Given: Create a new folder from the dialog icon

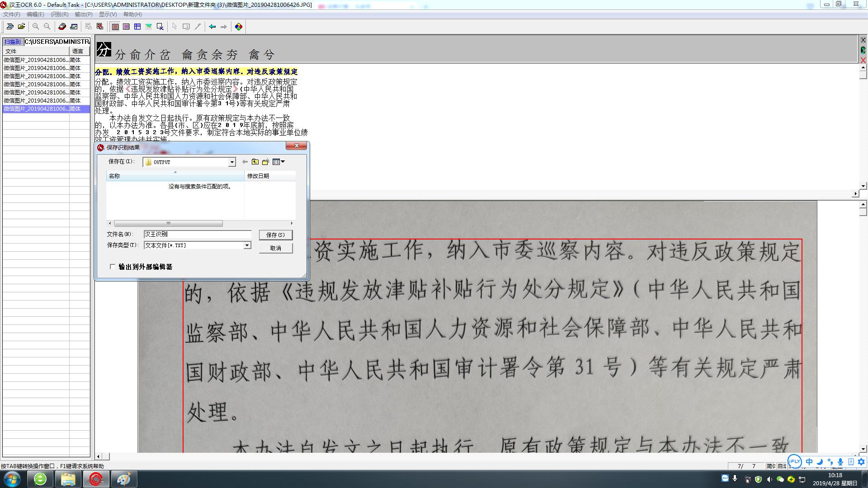Looking at the screenshot, I should tap(265, 162).
